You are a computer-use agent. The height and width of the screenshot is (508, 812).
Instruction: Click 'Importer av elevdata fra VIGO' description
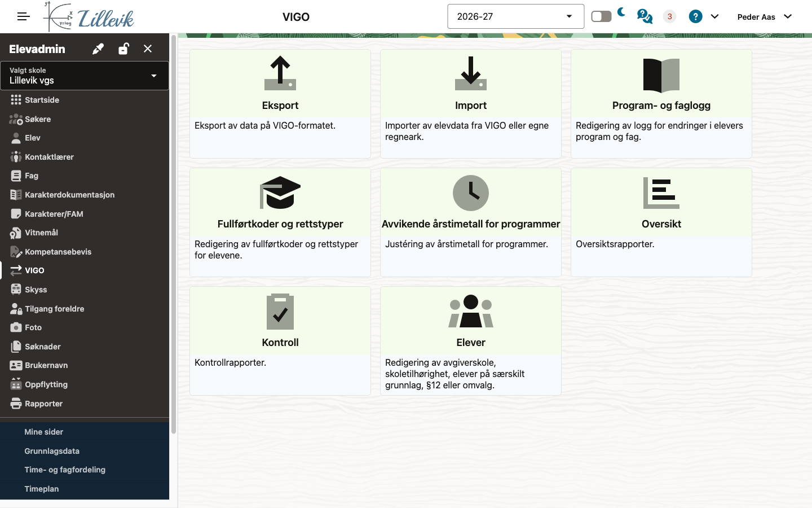467,131
